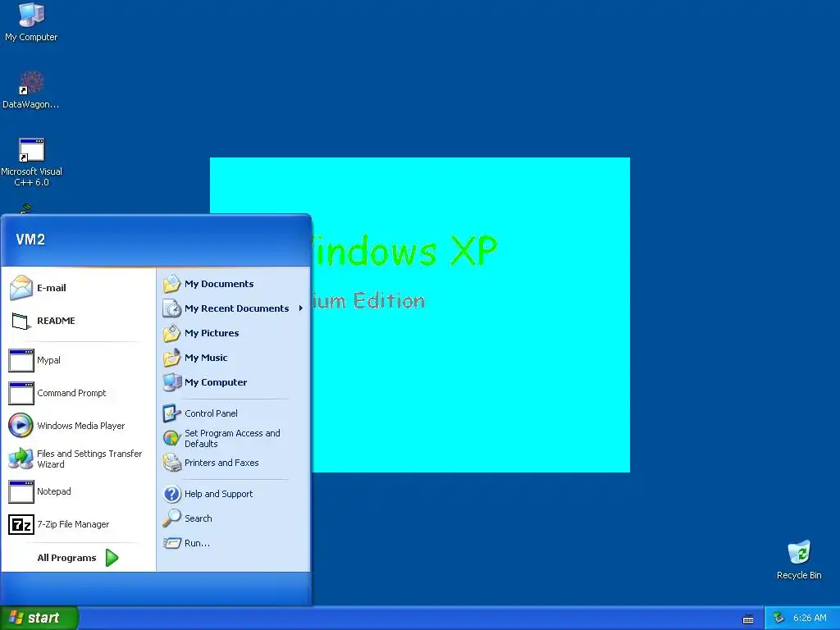Select the DataWagon desktop shortcut icon
This screenshot has width=840, height=630.
[x=31, y=83]
